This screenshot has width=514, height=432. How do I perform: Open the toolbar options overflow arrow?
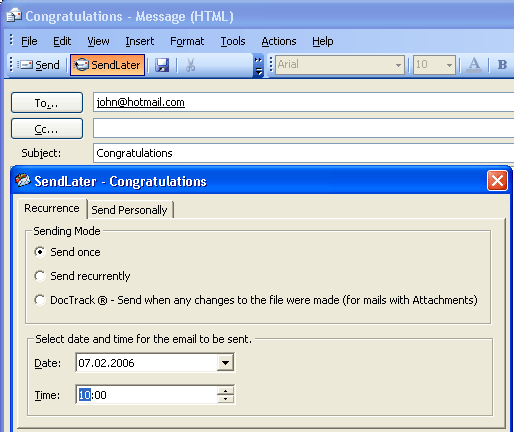(x=258, y=66)
